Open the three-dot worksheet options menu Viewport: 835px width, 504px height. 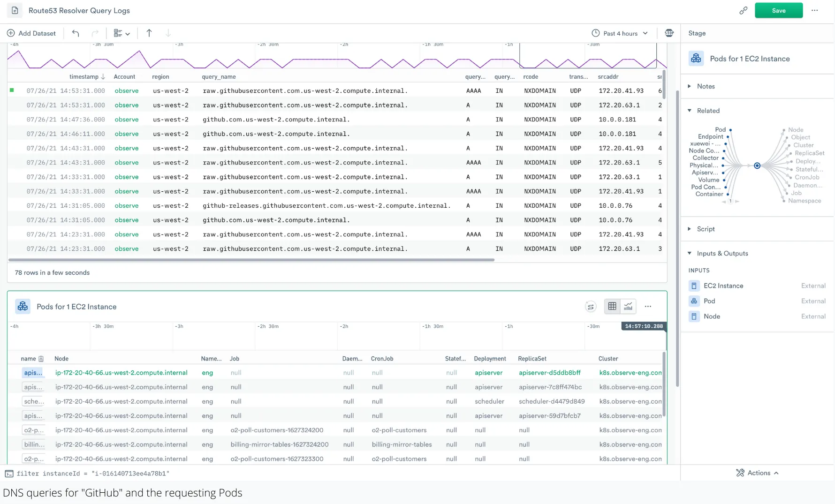point(815,10)
